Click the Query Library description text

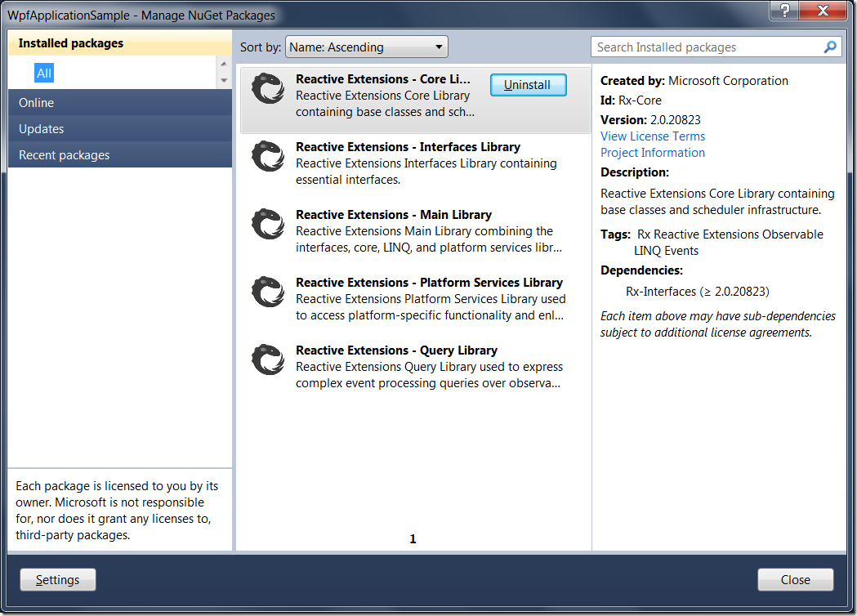tap(429, 375)
